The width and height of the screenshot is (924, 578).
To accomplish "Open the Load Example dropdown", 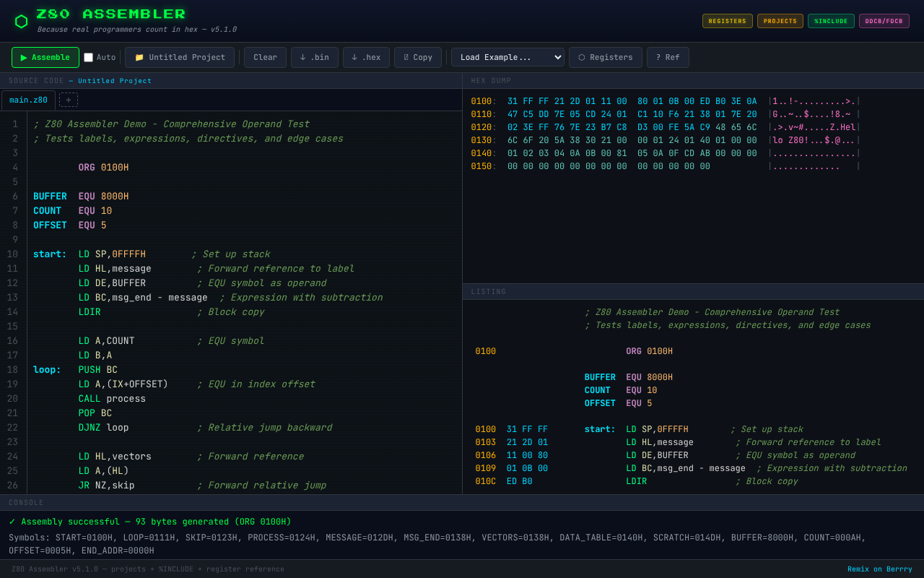I will coord(507,57).
